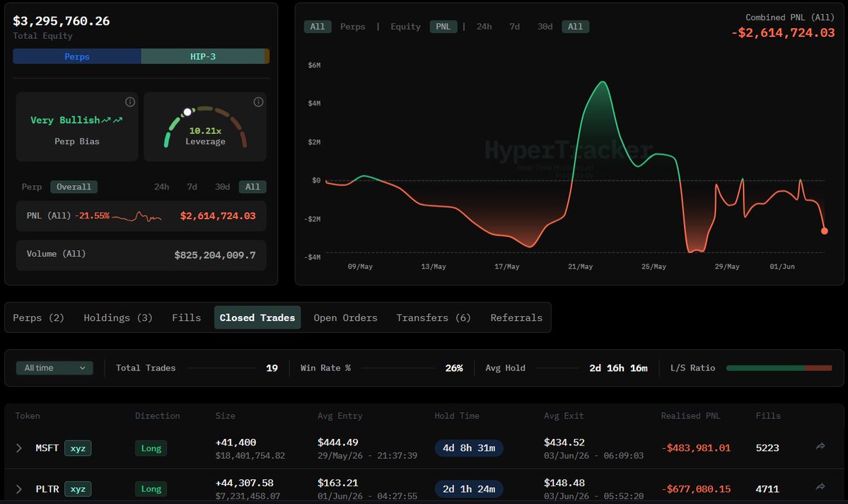Screen dimensions: 848x504
Task: Click the red endpoint dot on PNL chart
Action: (824, 231)
